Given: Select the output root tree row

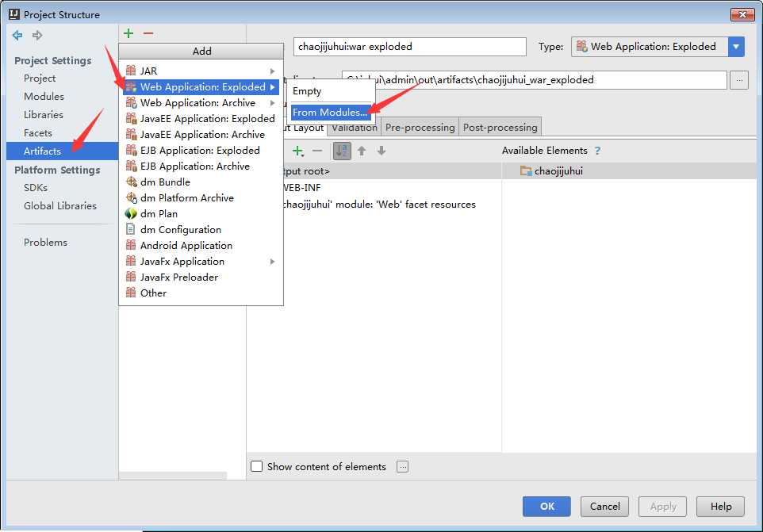Looking at the screenshot, I should click(x=392, y=171).
